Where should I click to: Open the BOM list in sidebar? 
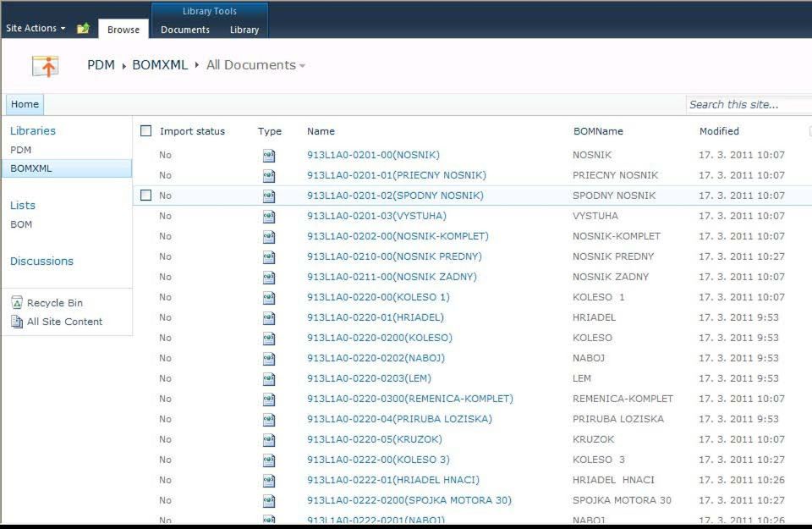(21, 224)
